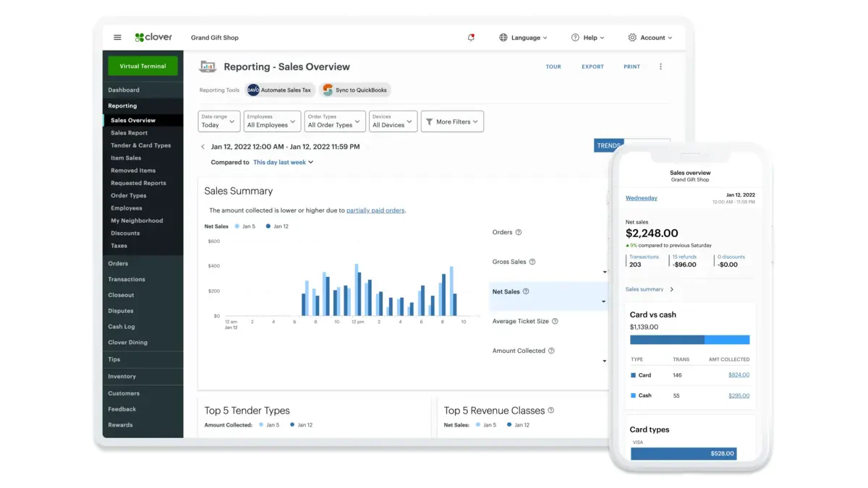868x488 pixels.
Task: Click arrow next to Sales summary on phone
Action: [x=671, y=289]
